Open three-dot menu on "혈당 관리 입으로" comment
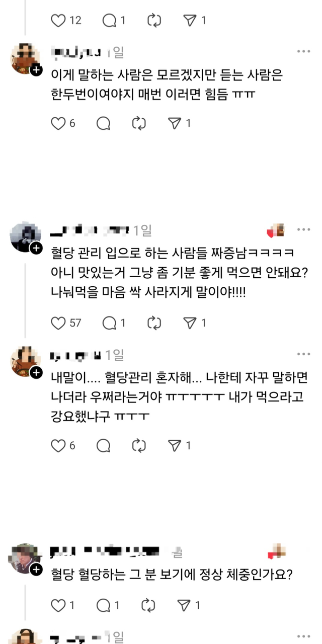The image size is (322, 644). [303, 230]
